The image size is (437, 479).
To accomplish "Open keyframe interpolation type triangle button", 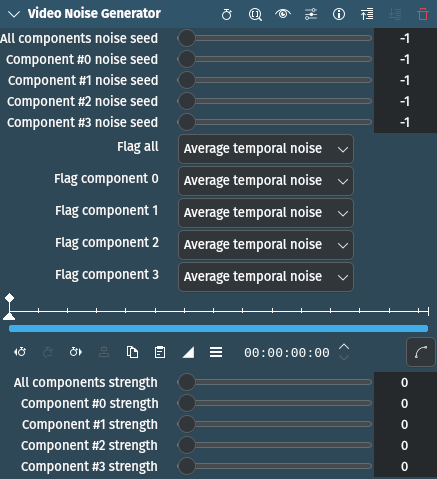I will pyautogui.click(x=188, y=352).
